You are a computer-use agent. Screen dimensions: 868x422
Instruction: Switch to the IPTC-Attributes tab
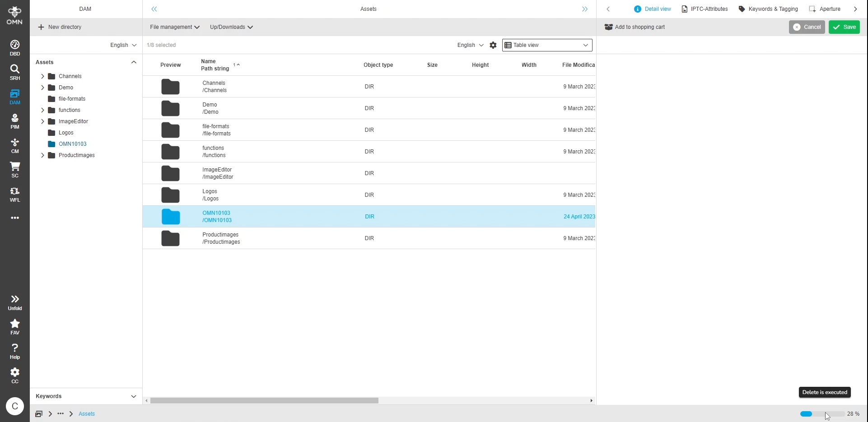click(x=705, y=9)
